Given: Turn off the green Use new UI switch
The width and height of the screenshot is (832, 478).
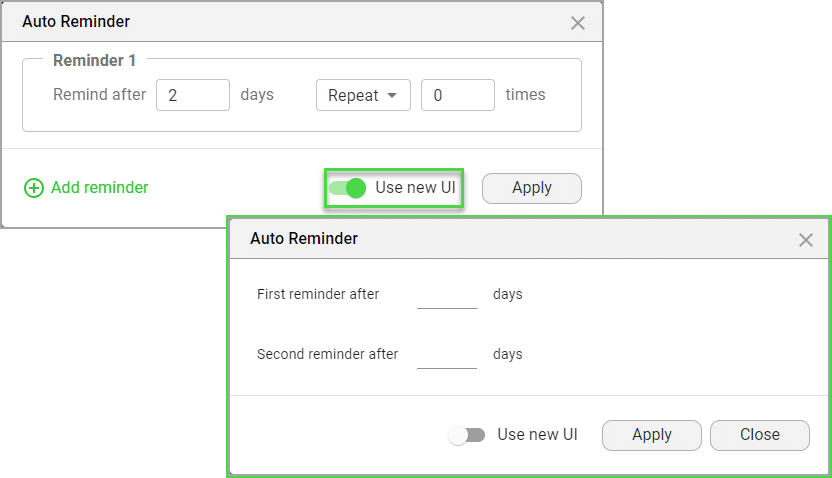Looking at the screenshot, I should point(347,188).
